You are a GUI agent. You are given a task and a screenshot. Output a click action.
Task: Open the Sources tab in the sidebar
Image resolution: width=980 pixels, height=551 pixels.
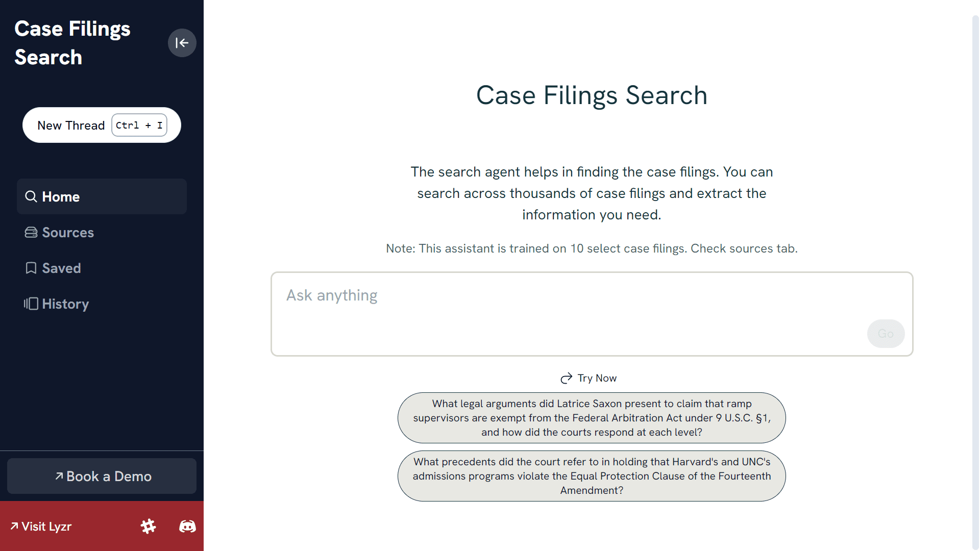point(68,233)
